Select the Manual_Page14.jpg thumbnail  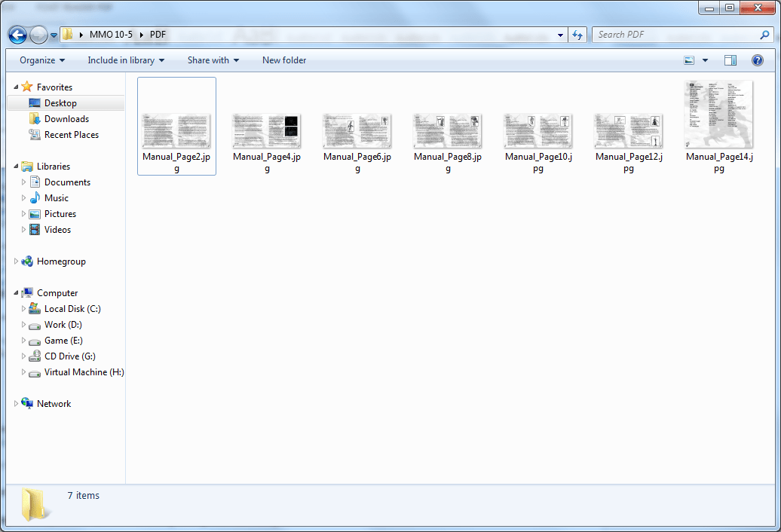pyautogui.click(x=718, y=115)
